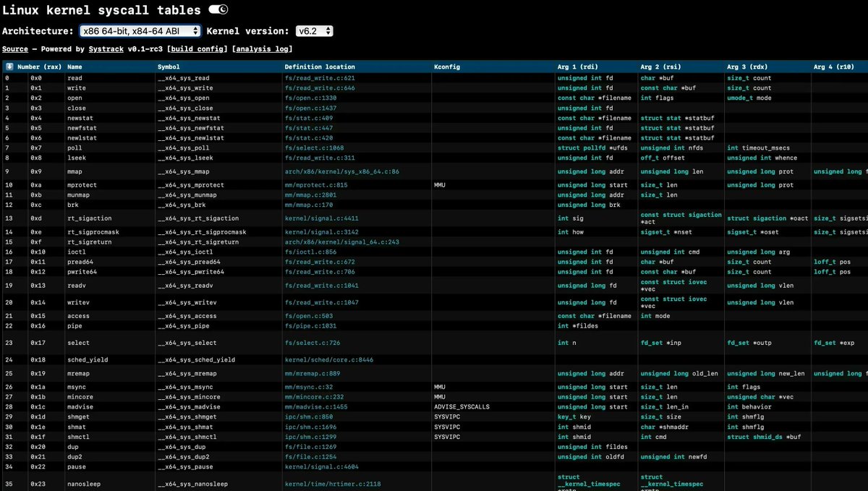Open mm/mprotect.c:815 source link
Viewport: 868px width, 491px height.
316,185
